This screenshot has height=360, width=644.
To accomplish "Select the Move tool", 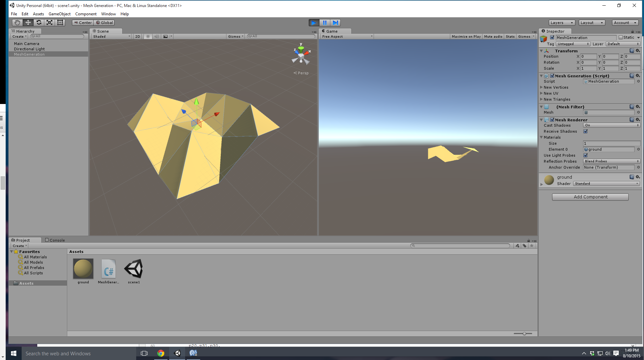I will click(28, 23).
